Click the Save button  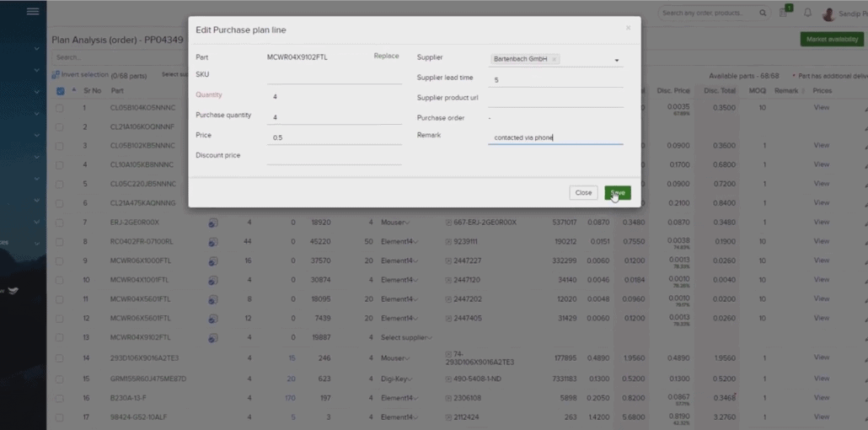pyautogui.click(x=618, y=193)
